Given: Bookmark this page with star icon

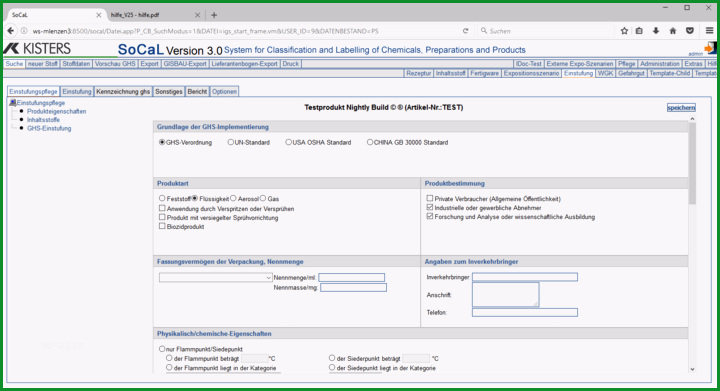Looking at the screenshot, I should (x=624, y=31).
